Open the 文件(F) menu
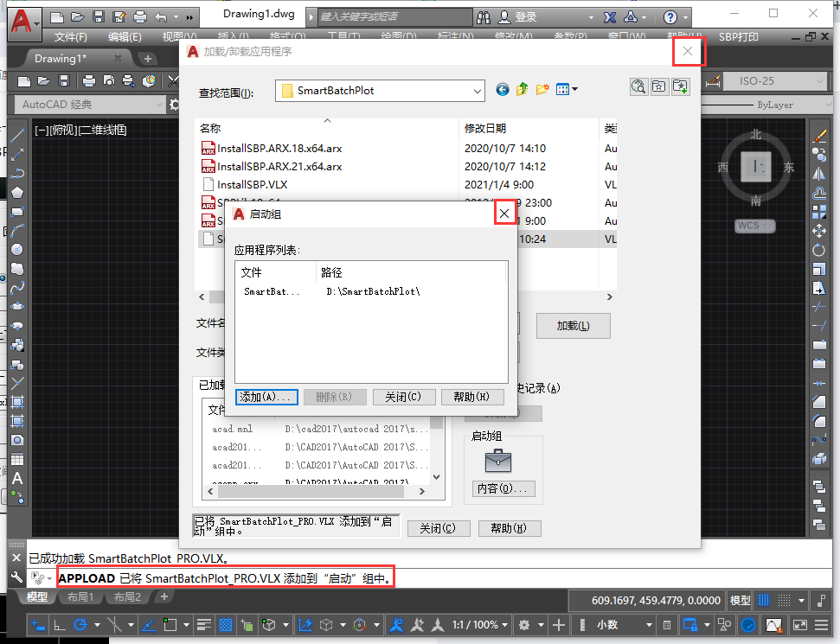 coord(71,37)
